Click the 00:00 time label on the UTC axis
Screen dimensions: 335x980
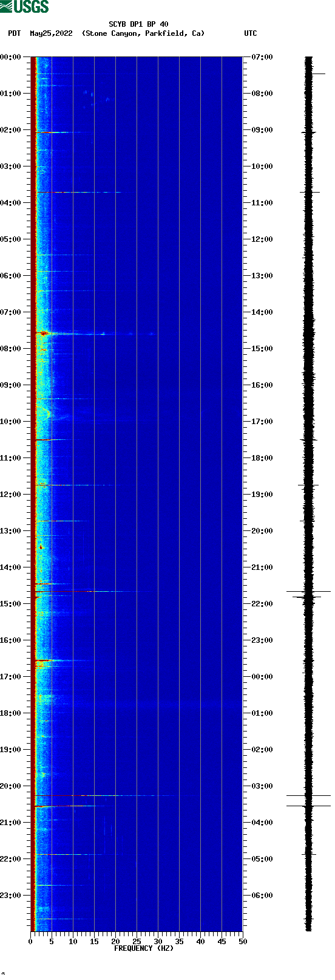point(262,677)
